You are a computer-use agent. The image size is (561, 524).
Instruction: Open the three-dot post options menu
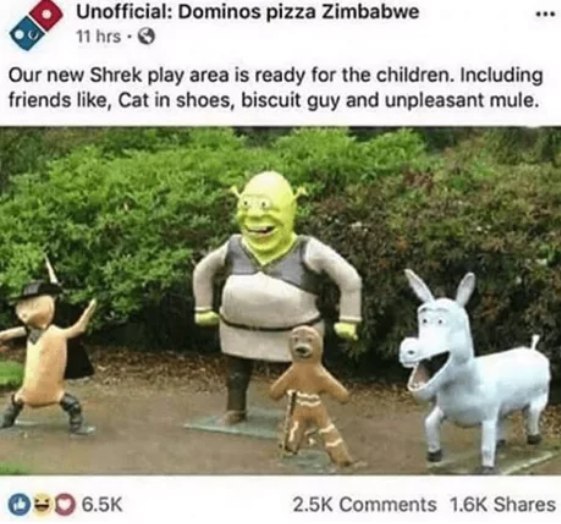point(545,14)
